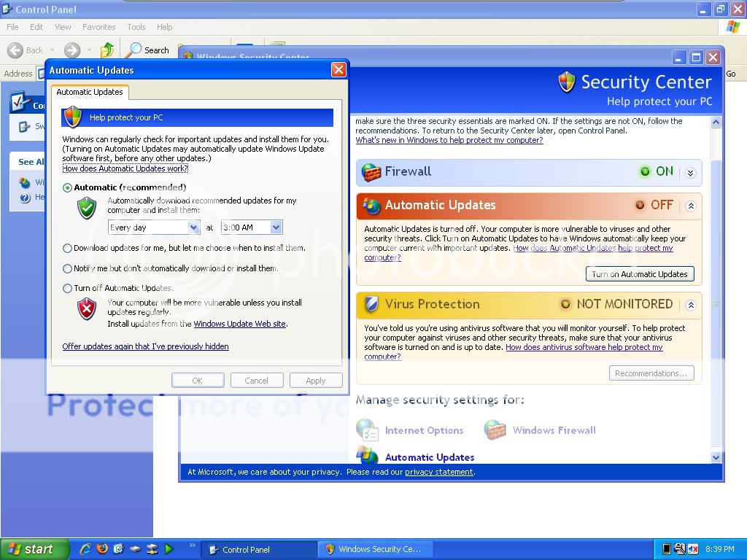Viewport: 747px width, 560px height.
Task: Click the muted volume tray icon
Action: [693, 549]
